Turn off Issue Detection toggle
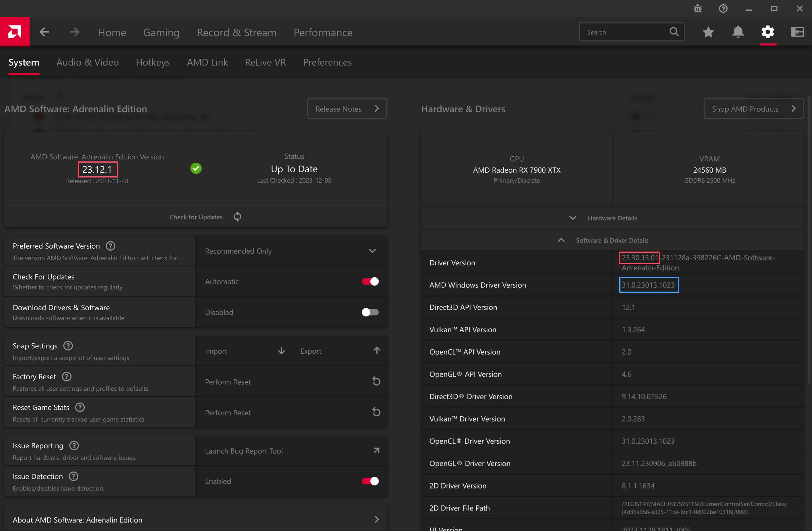This screenshot has height=531, width=812. tap(370, 481)
